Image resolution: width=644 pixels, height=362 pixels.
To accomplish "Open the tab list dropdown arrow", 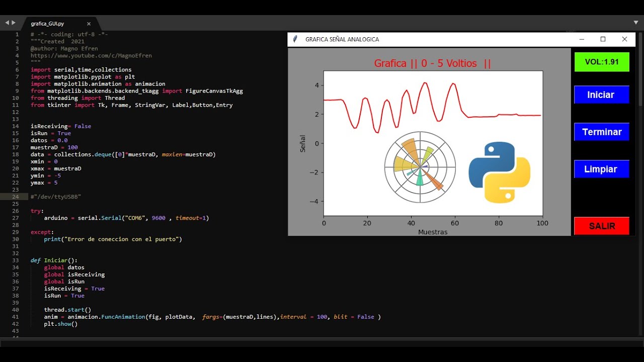I will (636, 23).
